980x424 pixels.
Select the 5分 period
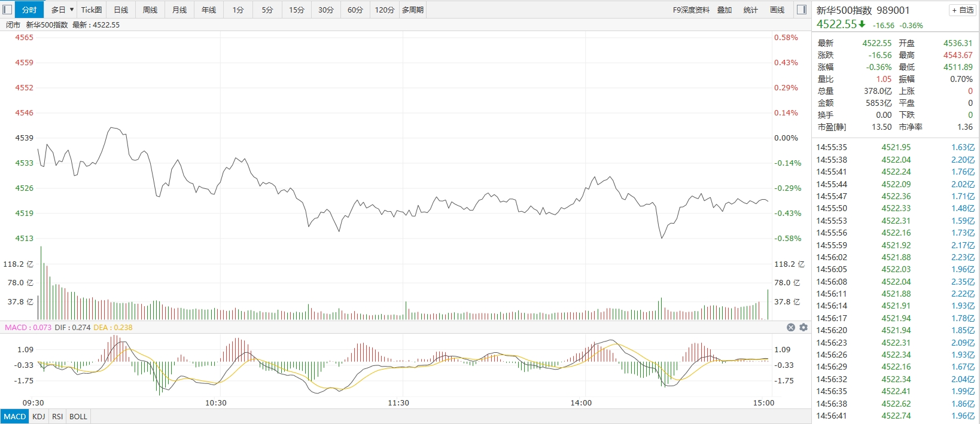pos(267,10)
